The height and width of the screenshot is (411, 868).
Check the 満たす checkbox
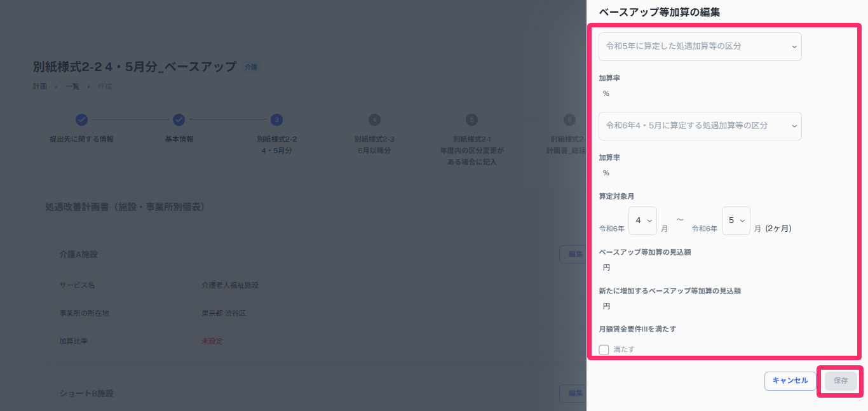click(604, 349)
